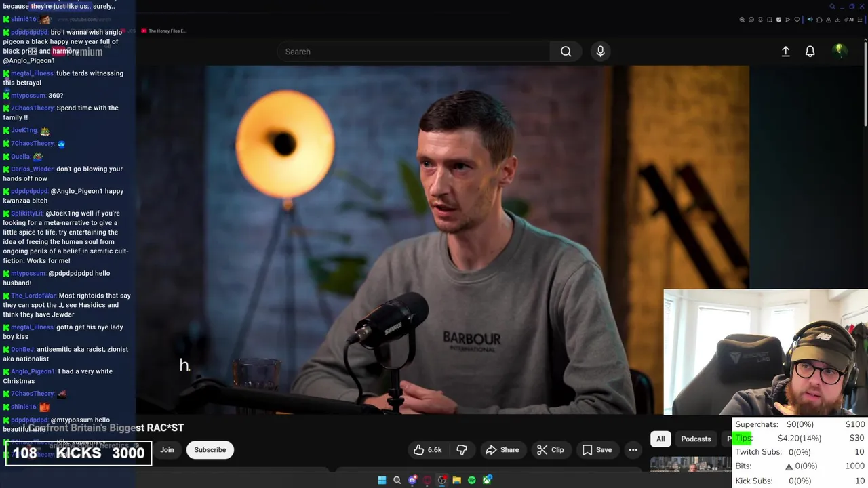Click the webcam overlay of the streamer

766,352
